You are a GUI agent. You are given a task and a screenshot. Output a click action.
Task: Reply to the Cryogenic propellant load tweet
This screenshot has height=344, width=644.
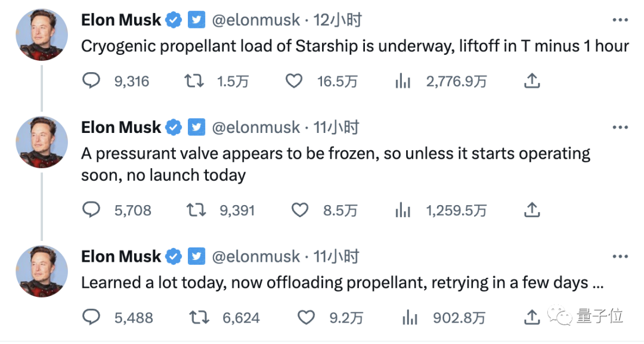pyautogui.click(x=91, y=80)
